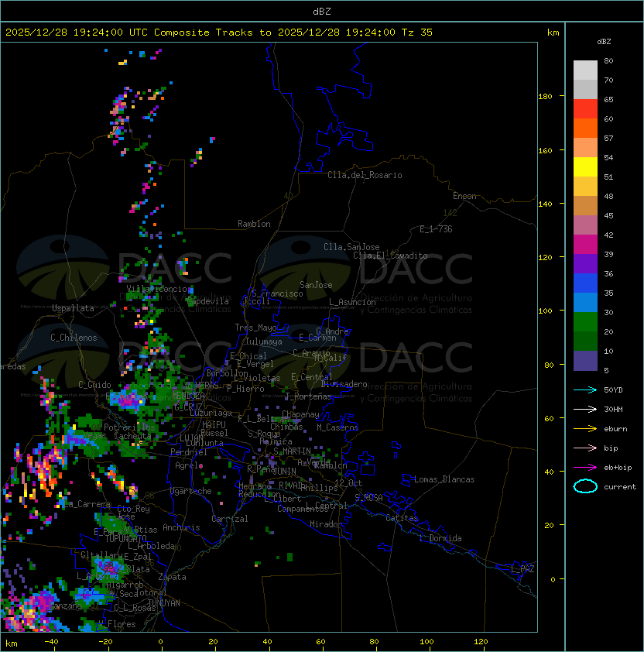Click the white 30HM track arrow icon
This screenshot has width=644, height=652.
pos(585,409)
